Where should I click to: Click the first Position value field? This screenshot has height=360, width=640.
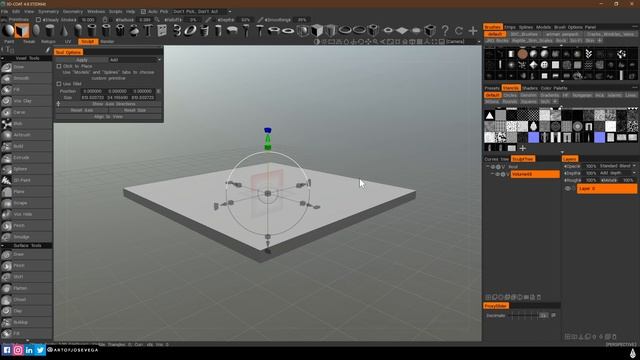[x=92, y=91]
